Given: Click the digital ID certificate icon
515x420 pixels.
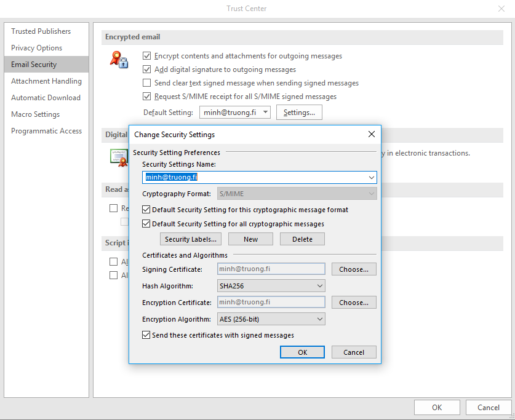Looking at the screenshot, I should pos(118,157).
